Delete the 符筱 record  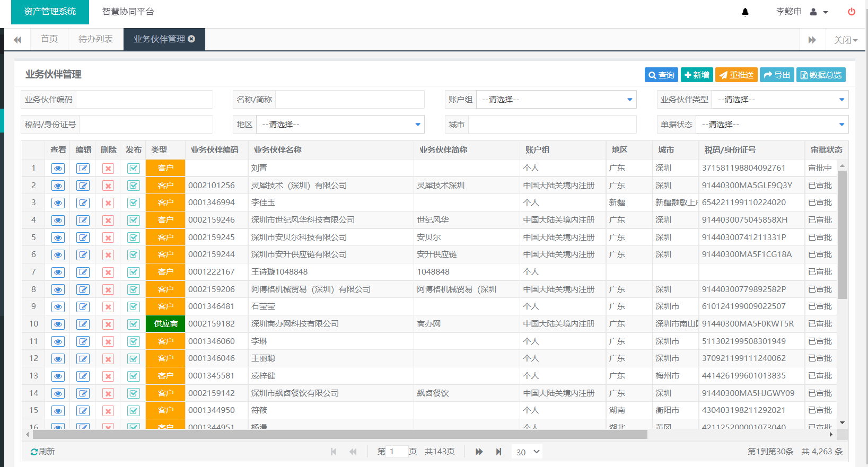(x=108, y=410)
